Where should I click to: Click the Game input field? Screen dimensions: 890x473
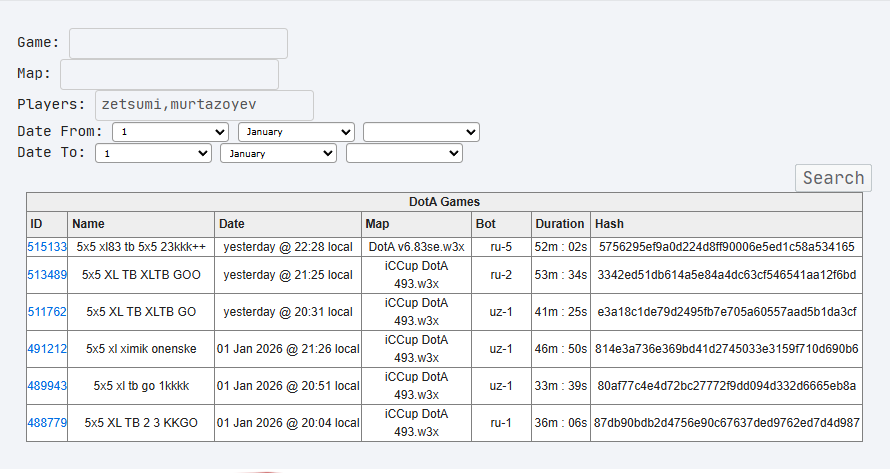[x=178, y=43]
